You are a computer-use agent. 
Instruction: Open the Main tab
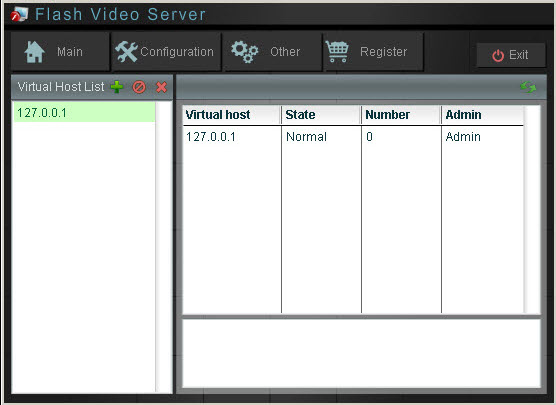click(60, 52)
